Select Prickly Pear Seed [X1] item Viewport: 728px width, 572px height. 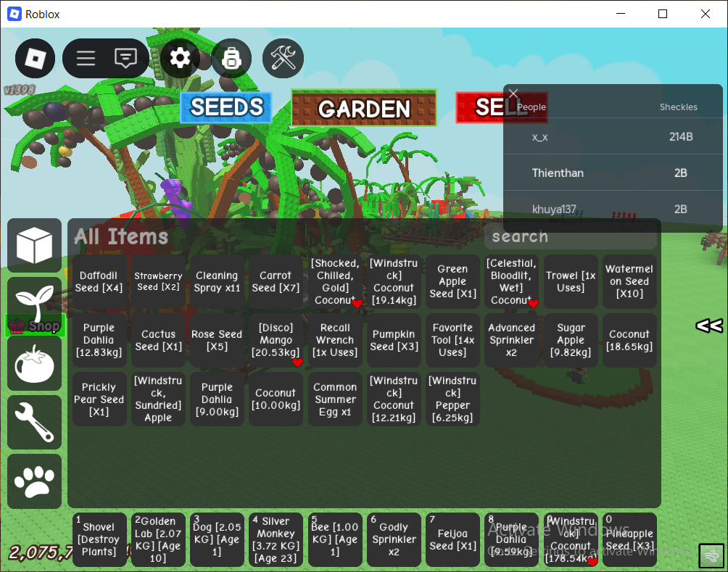pos(99,399)
